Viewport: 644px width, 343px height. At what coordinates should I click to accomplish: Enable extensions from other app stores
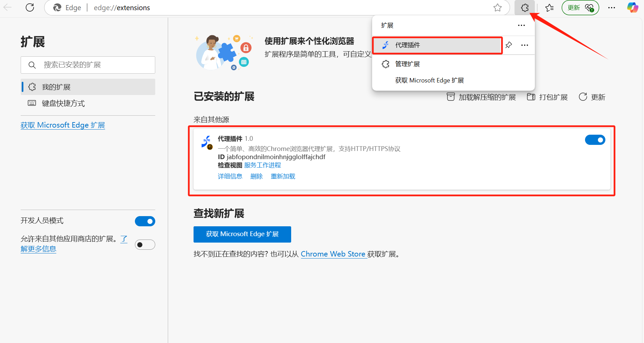click(x=145, y=245)
